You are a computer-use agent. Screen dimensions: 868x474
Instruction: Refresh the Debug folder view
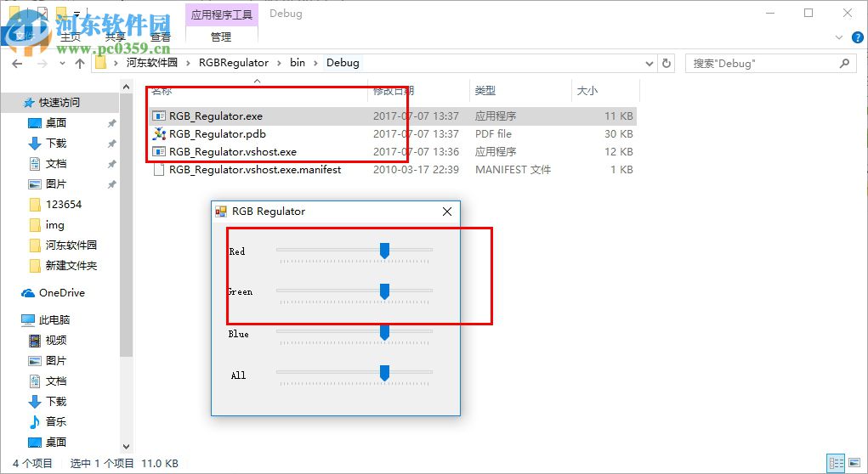tap(667, 64)
